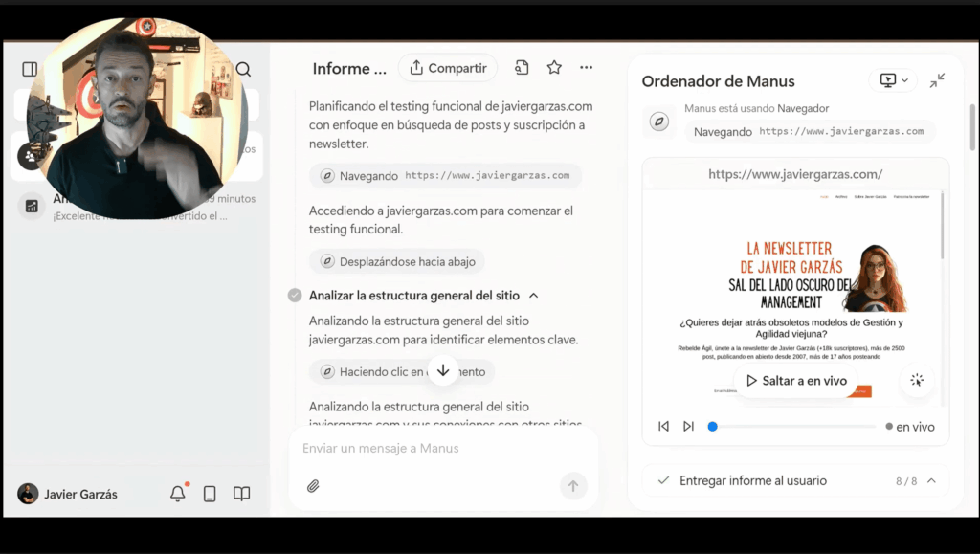Minimize the Ordenador de Manus panel
980x554 pixels.
[937, 80]
